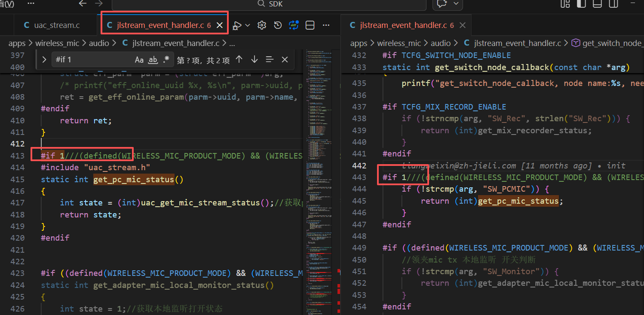Screen dimensions: 644x315
Task: Go back with navigation arrow
Action: point(83,3)
